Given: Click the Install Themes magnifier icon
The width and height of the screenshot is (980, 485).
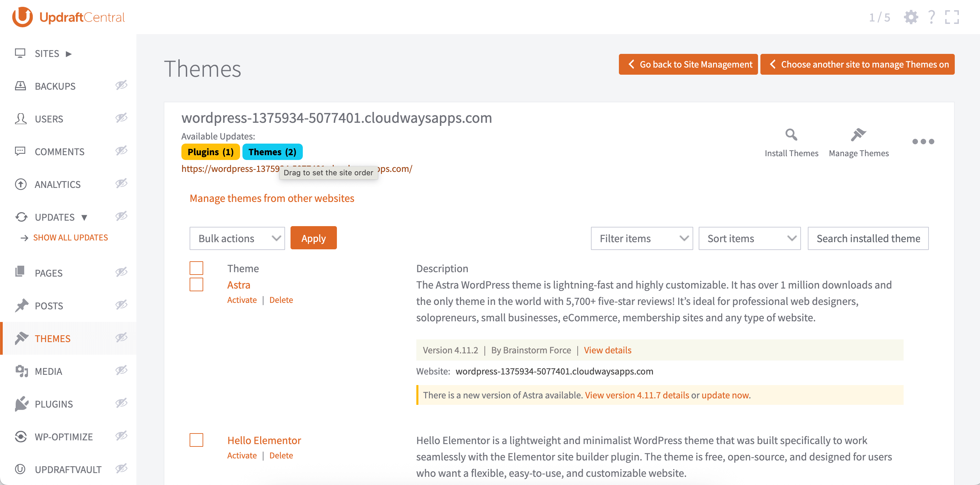Looking at the screenshot, I should pyautogui.click(x=791, y=135).
